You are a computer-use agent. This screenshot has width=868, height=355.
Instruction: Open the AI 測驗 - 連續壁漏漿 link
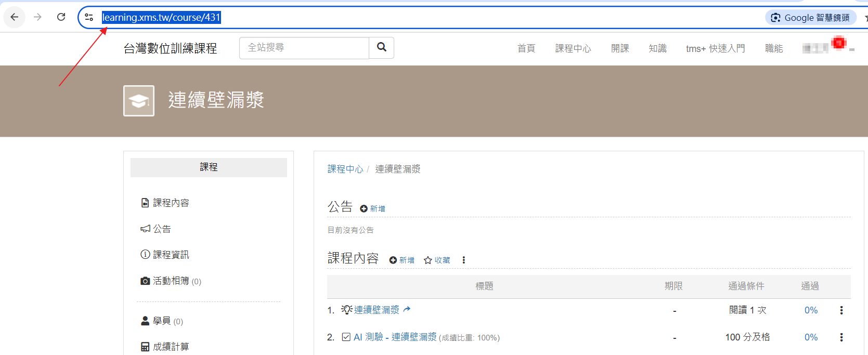(395, 337)
